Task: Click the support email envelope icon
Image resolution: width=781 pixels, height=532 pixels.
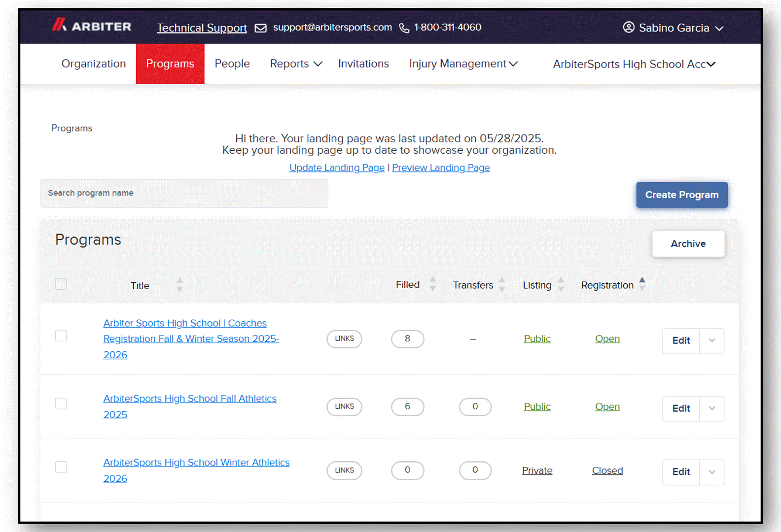Action: coord(260,28)
